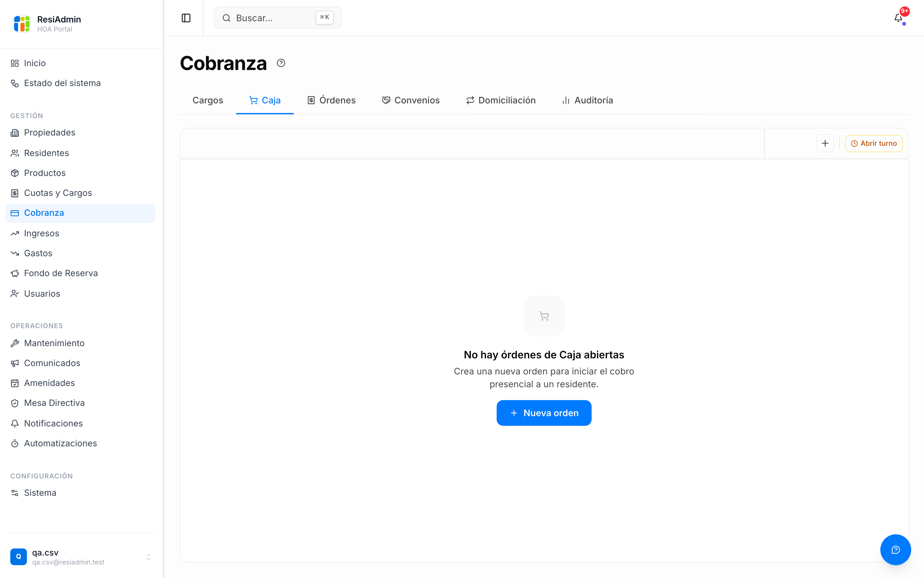Select Cobranza in the sidebar
924x578 pixels.
coord(80,213)
